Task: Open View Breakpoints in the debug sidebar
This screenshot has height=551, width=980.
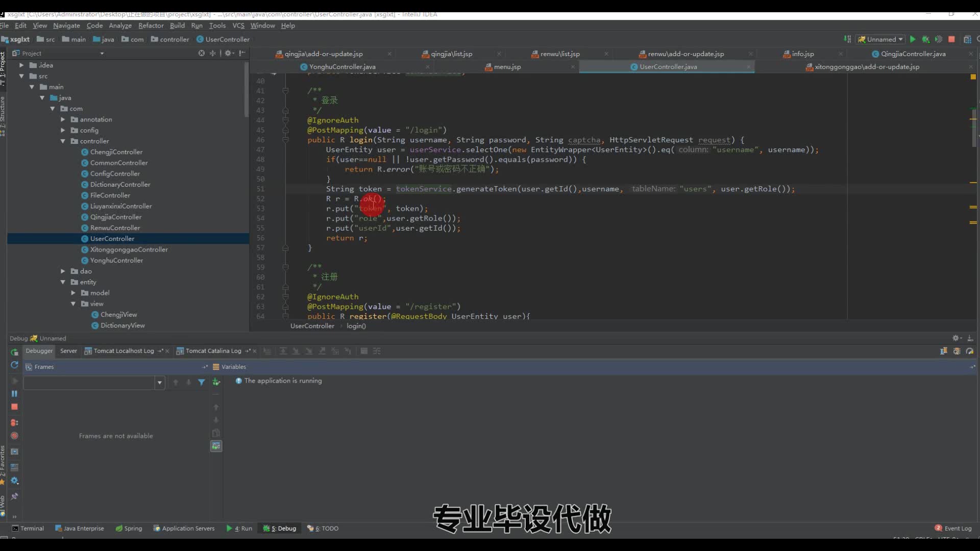Action: tap(14, 422)
